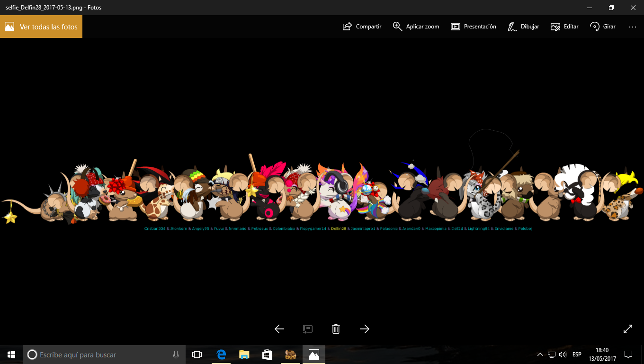This screenshot has width=644, height=364.
Task: Switch the ESP input language
Action: tap(577, 355)
